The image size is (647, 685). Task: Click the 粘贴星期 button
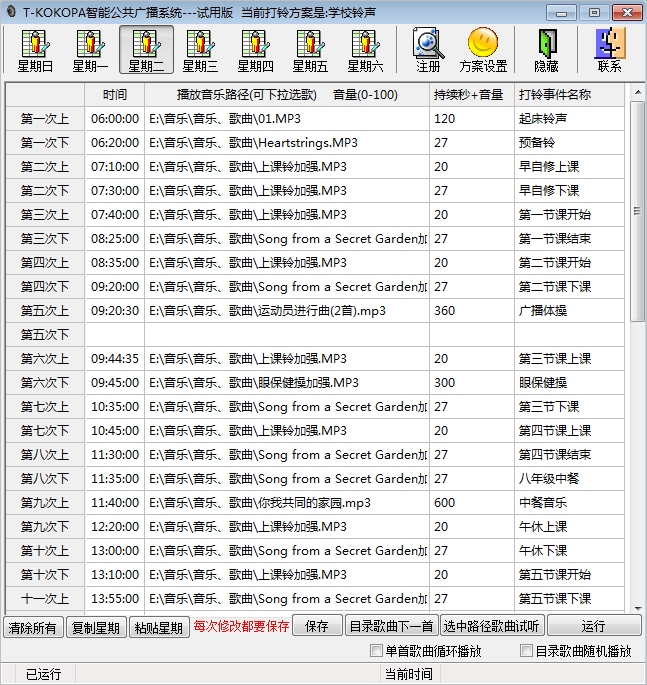tap(159, 628)
